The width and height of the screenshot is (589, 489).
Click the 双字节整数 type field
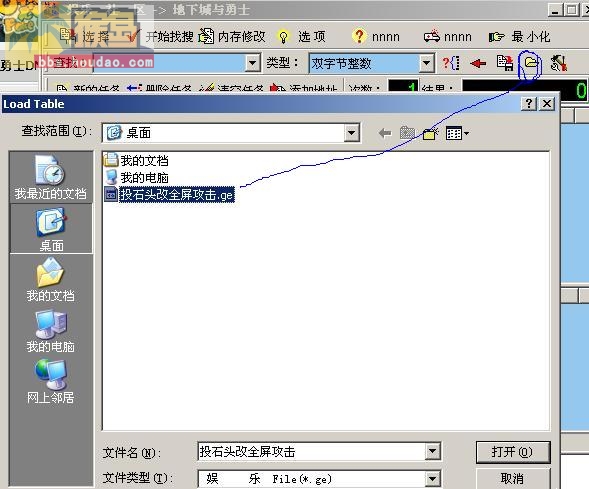364,63
